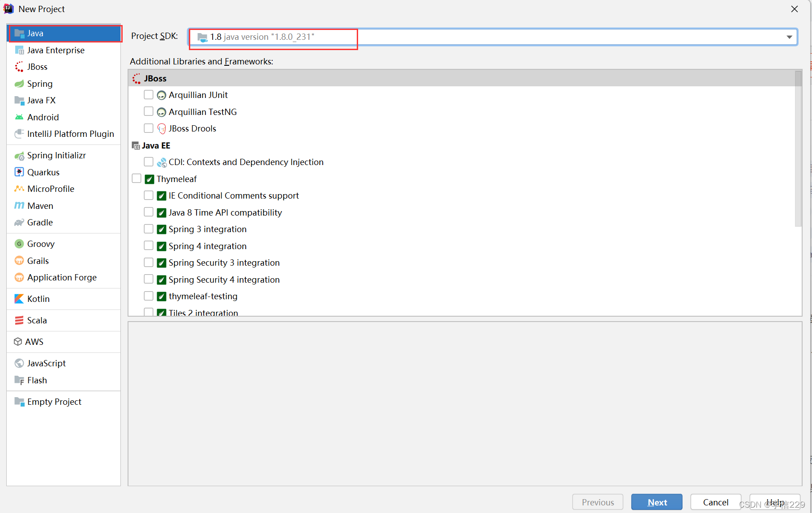Select the Java Enterprise project type icon
Image resolution: width=812 pixels, height=513 pixels.
[19, 50]
